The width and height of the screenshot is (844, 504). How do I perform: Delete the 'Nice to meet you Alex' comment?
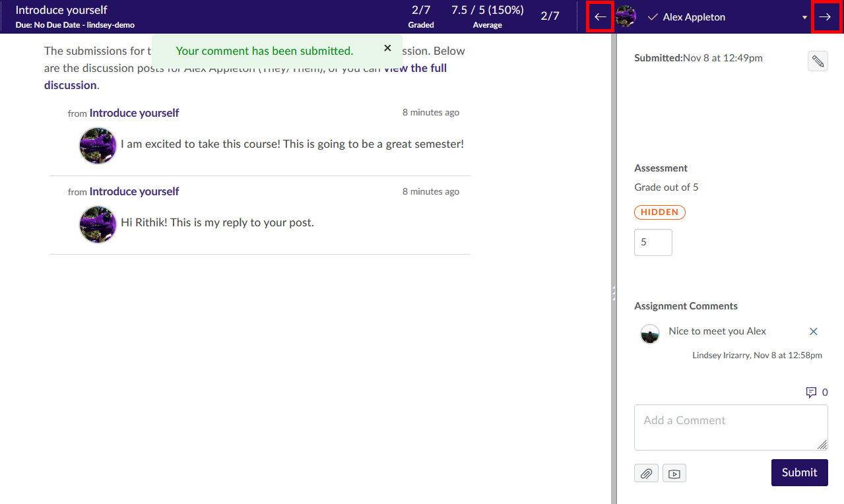(813, 332)
